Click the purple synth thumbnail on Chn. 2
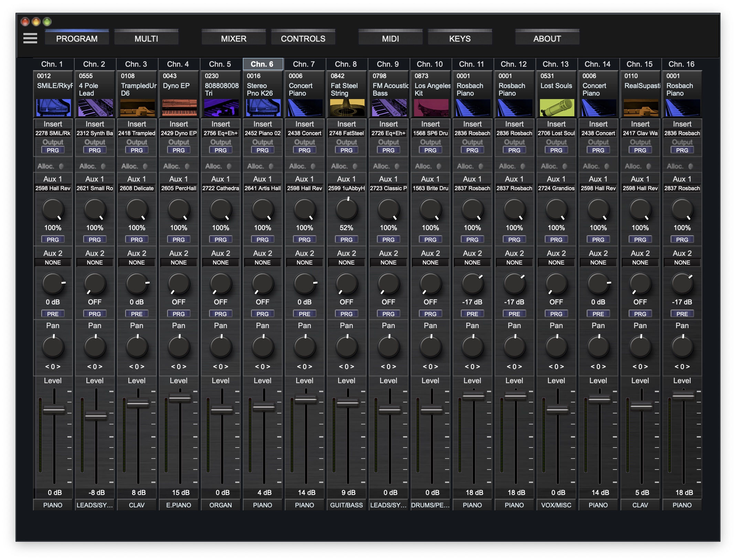 click(x=95, y=108)
